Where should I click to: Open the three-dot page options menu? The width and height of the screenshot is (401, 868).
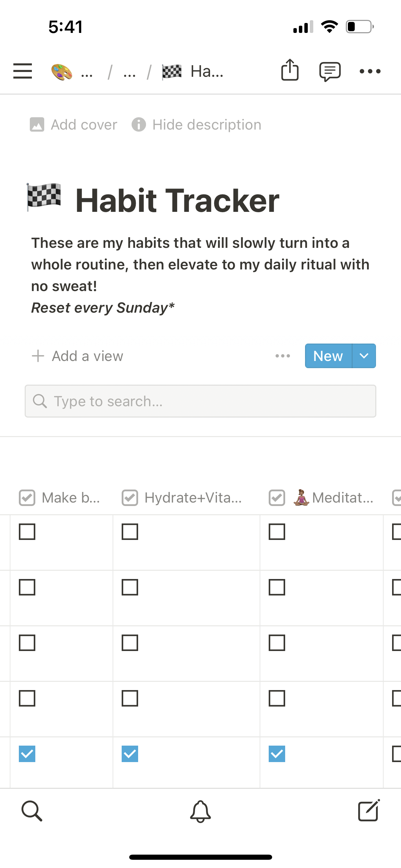point(370,71)
